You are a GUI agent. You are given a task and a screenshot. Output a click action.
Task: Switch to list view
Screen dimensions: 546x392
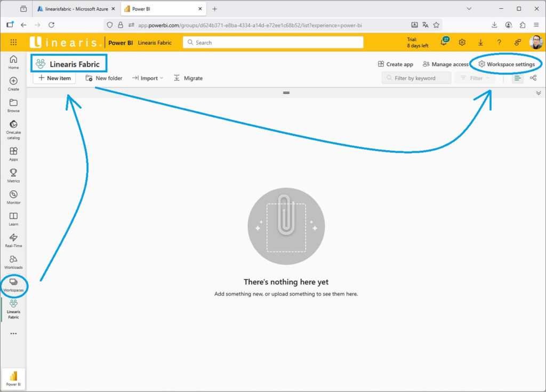[x=517, y=78]
